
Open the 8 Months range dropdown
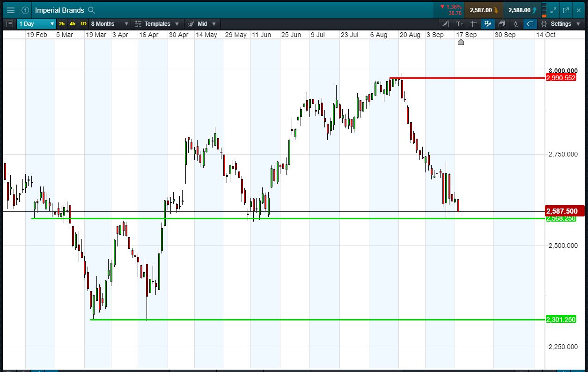(x=110, y=24)
